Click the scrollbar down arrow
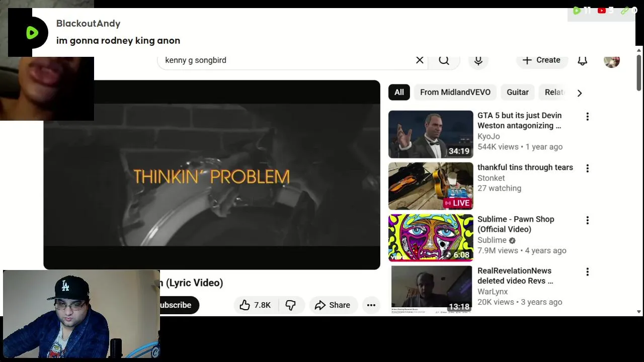This screenshot has width=644, height=362. click(x=639, y=311)
